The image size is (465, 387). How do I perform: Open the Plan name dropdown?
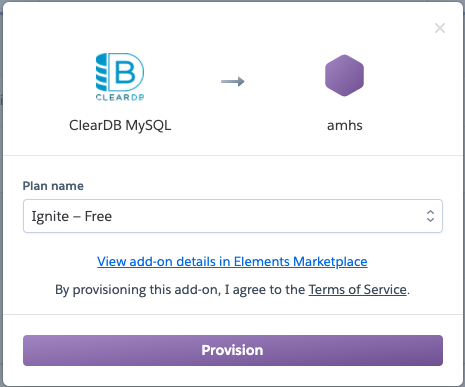pos(233,216)
